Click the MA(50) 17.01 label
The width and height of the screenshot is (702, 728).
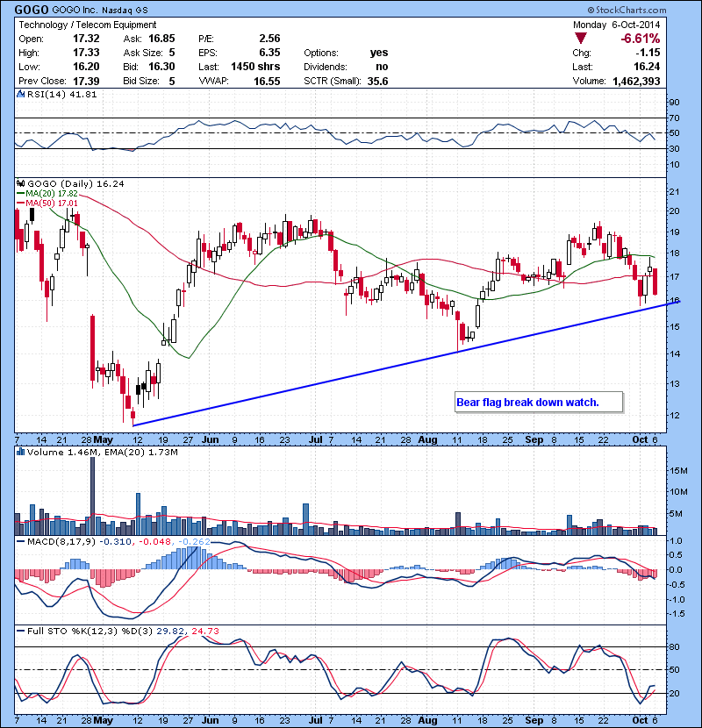[x=52, y=203]
